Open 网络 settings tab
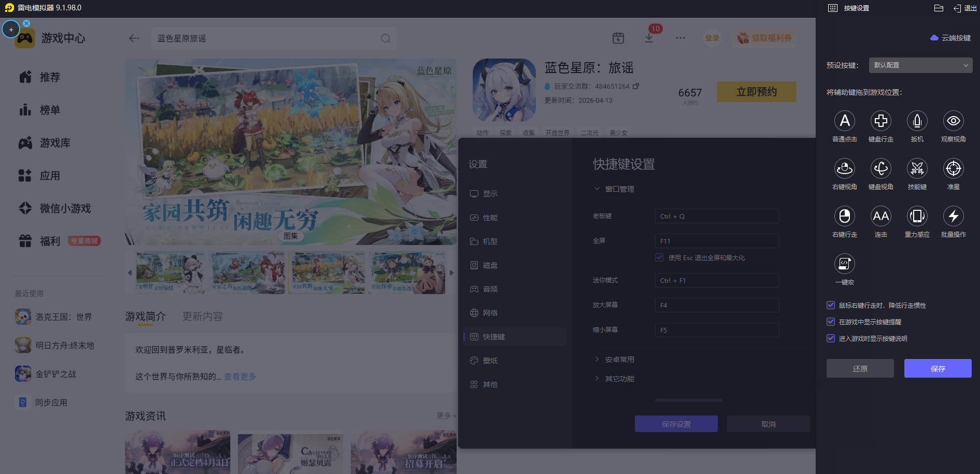Image resolution: width=980 pixels, height=474 pixels. 515,313
